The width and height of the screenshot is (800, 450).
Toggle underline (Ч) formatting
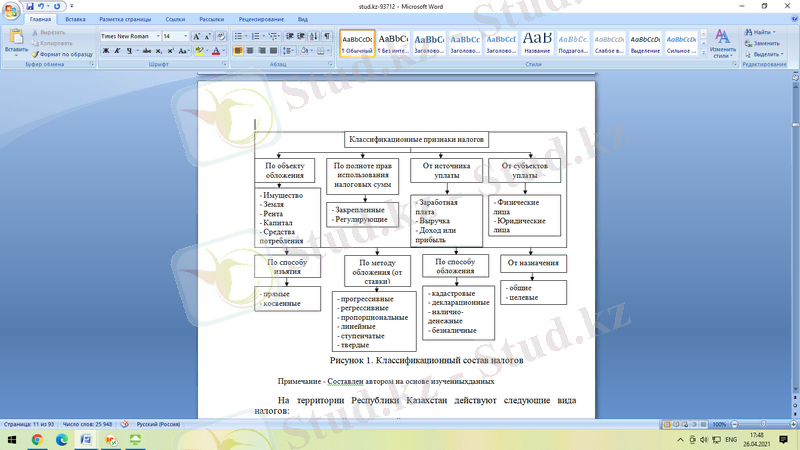(129, 51)
